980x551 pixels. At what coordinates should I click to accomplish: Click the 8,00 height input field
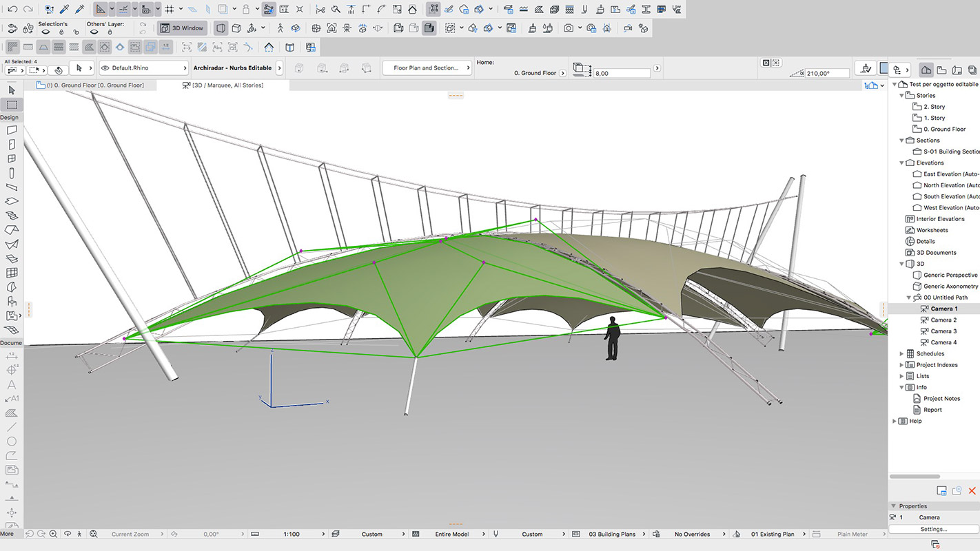(622, 73)
